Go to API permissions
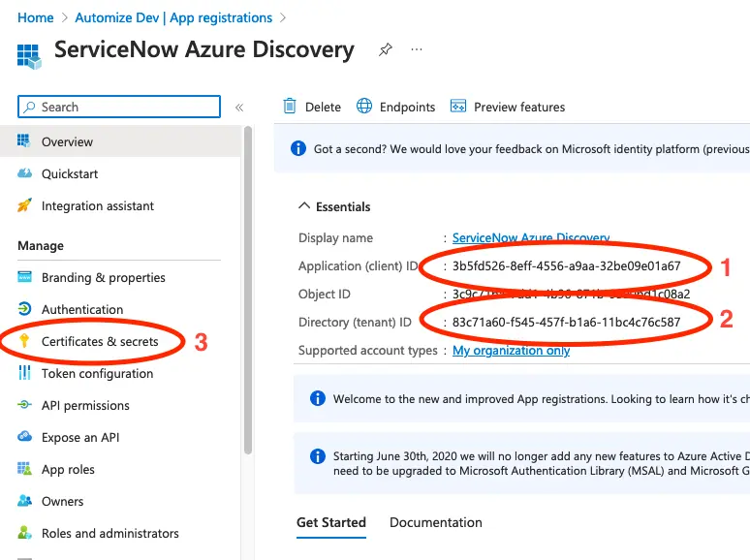Viewport: 750px width, 560px height. [85, 405]
